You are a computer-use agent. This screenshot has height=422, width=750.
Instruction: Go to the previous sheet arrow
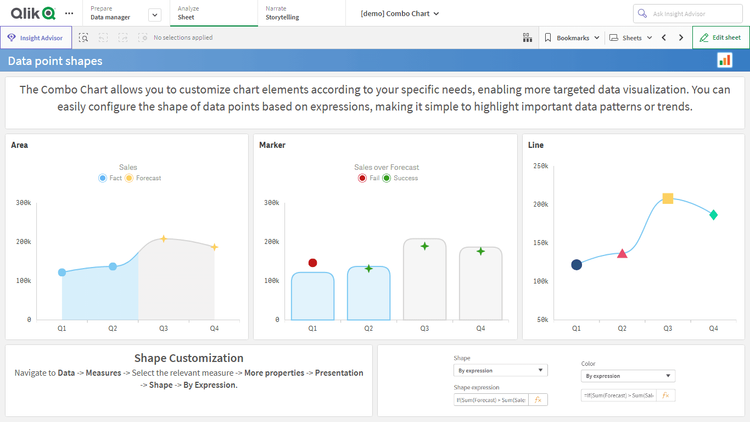click(664, 37)
